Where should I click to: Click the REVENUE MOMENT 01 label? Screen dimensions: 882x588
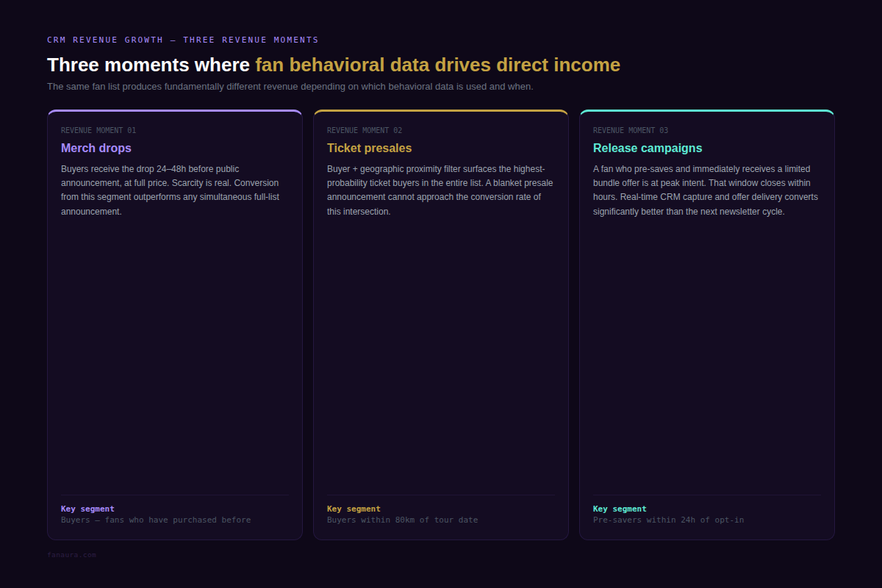(x=98, y=131)
